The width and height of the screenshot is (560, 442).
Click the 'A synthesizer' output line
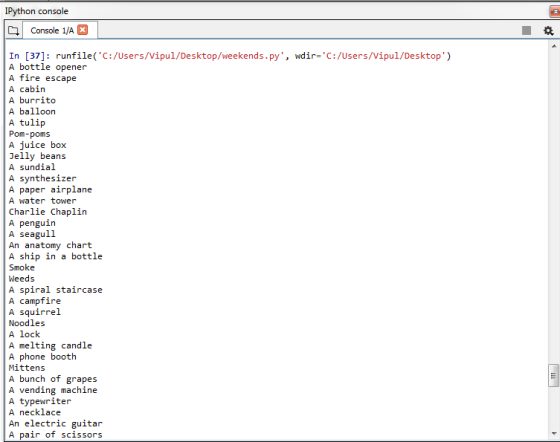coord(42,179)
